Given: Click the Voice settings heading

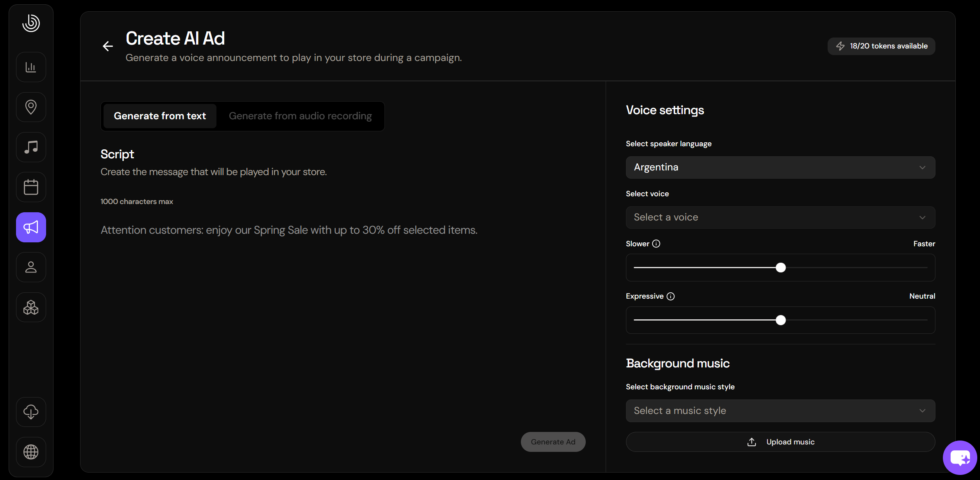Looking at the screenshot, I should coord(665,110).
